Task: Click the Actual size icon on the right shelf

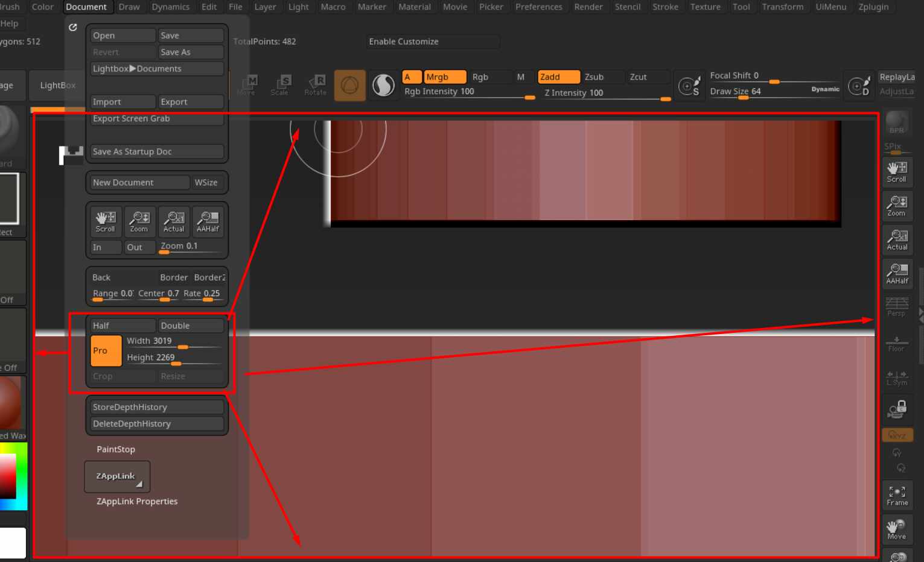Action: pyautogui.click(x=897, y=239)
